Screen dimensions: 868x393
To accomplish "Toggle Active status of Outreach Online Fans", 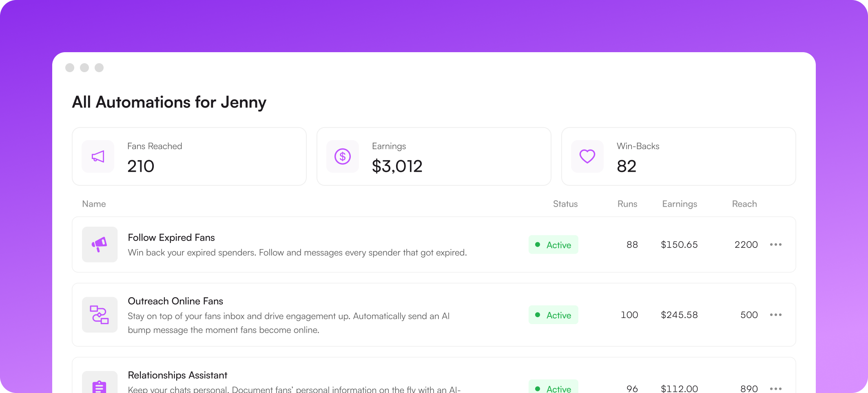I will (554, 315).
